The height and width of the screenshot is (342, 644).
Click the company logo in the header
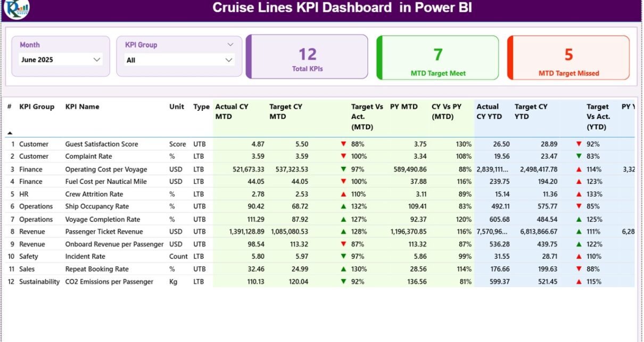(16, 9)
